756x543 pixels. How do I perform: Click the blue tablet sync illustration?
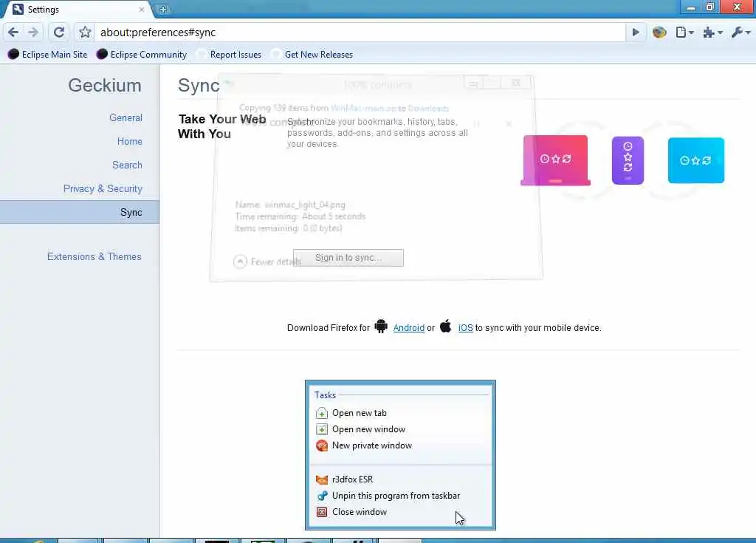coord(696,160)
